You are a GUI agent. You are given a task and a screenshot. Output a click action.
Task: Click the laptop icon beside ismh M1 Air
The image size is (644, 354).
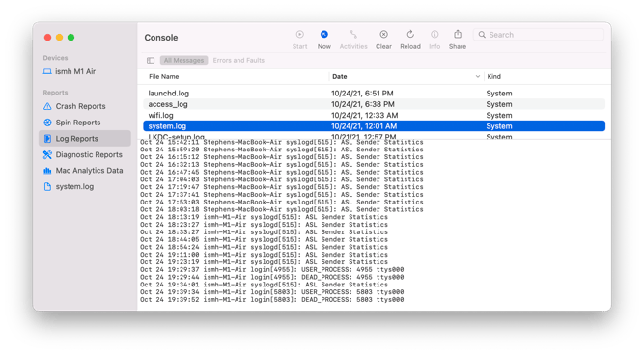(x=47, y=71)
